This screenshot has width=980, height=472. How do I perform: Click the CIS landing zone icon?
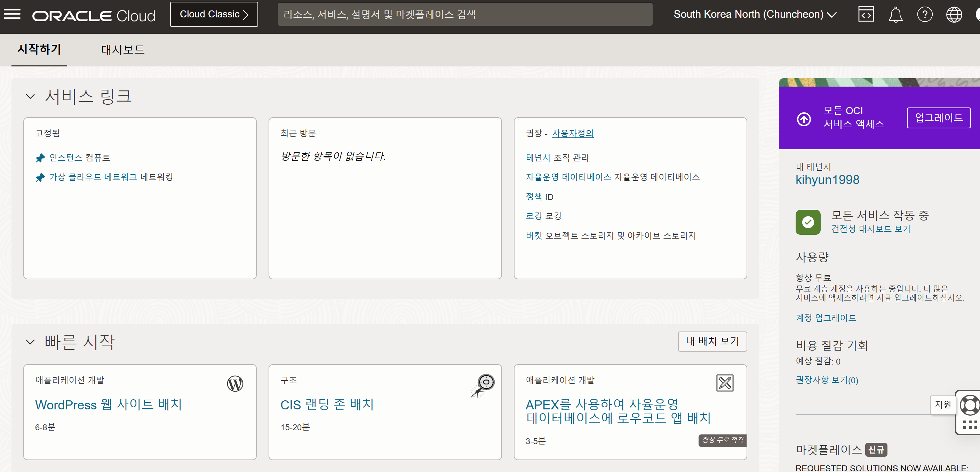tap(483, 386)
